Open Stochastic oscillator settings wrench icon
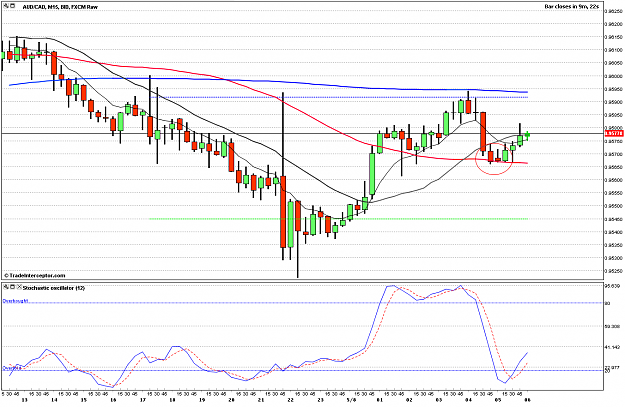The image size is (625, 407). [x=5, y=287]
